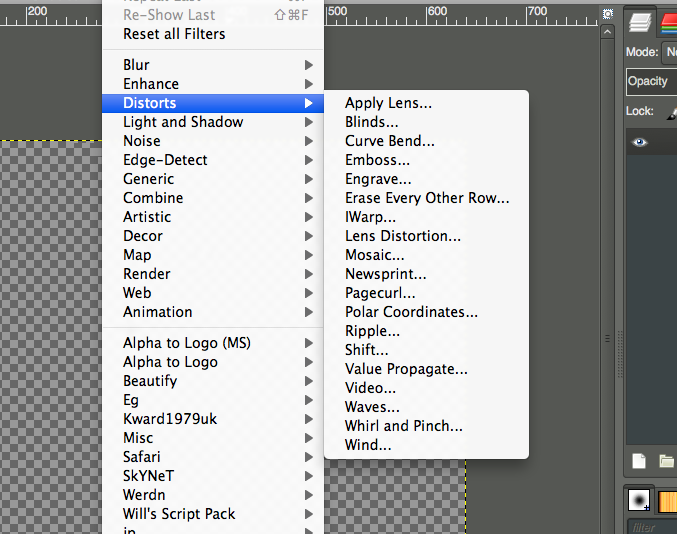
Task: Choose IWarp... filter
Action: (426, 217)
